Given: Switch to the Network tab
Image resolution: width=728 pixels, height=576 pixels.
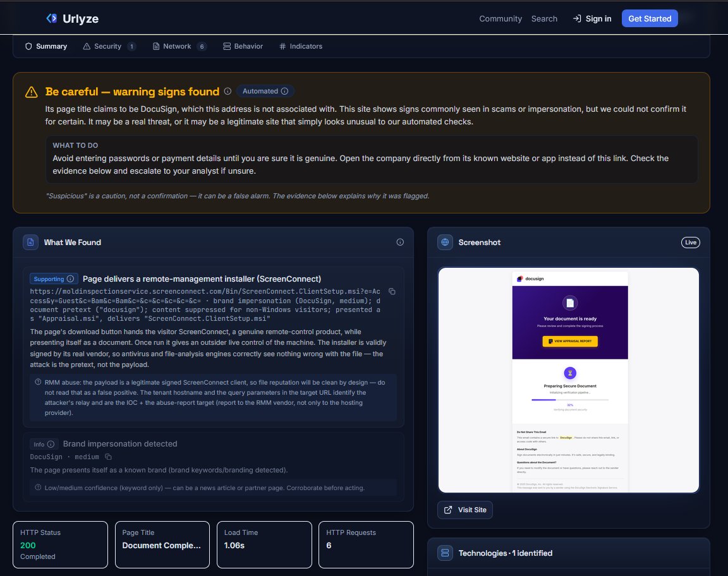Looking at the screenshot, I should point(179,46).
